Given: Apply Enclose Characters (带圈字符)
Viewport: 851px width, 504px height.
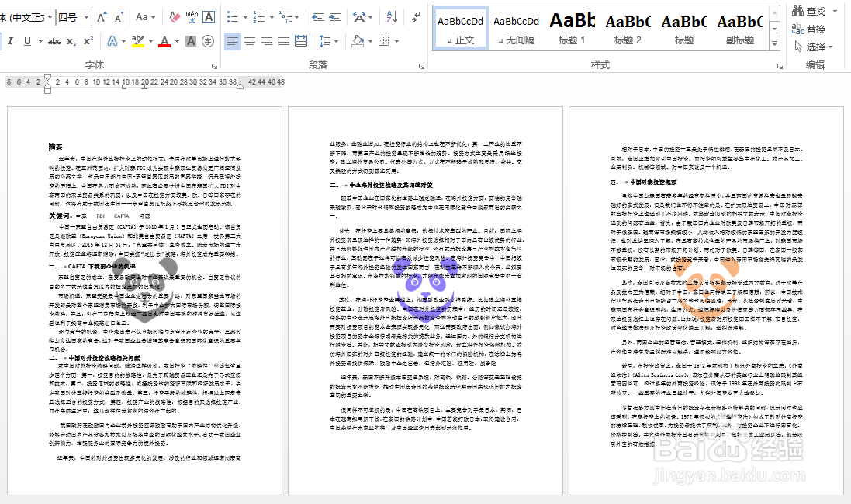Looking at the screenshot, I should coord(208,41).
